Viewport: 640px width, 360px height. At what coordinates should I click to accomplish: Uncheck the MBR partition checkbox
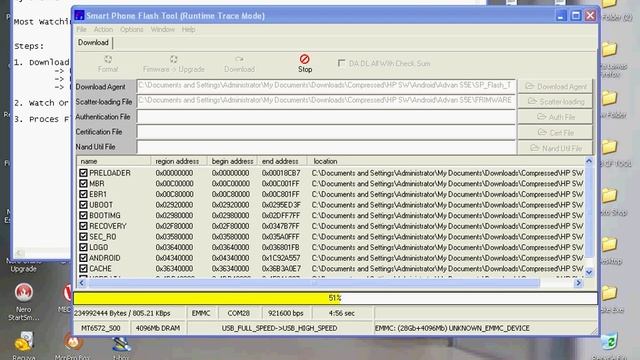83,184
